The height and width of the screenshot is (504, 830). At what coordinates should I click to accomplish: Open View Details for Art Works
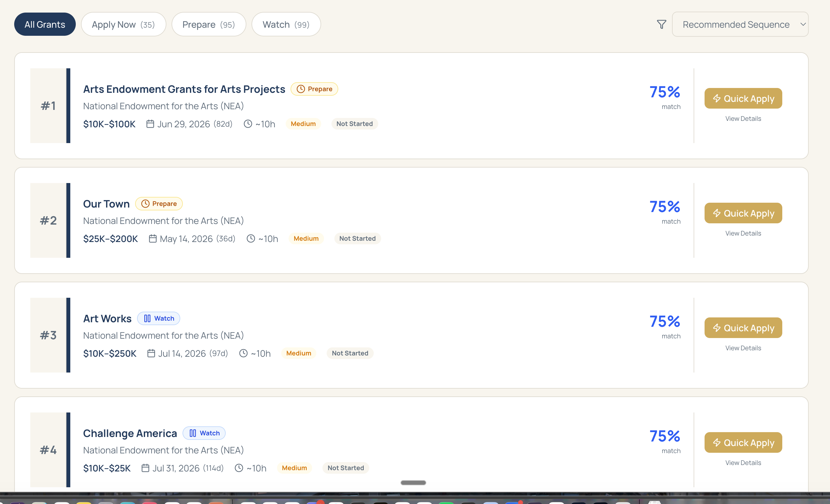[743, 348]
